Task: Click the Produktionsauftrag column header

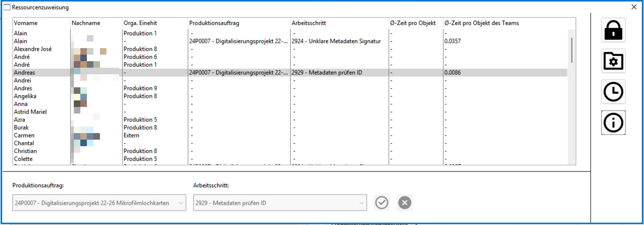Action: pos(214,23)
